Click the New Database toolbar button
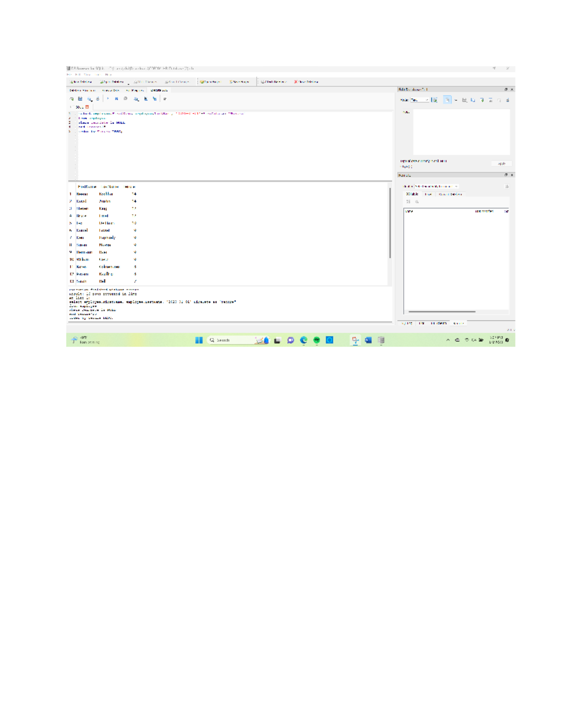 82,82
